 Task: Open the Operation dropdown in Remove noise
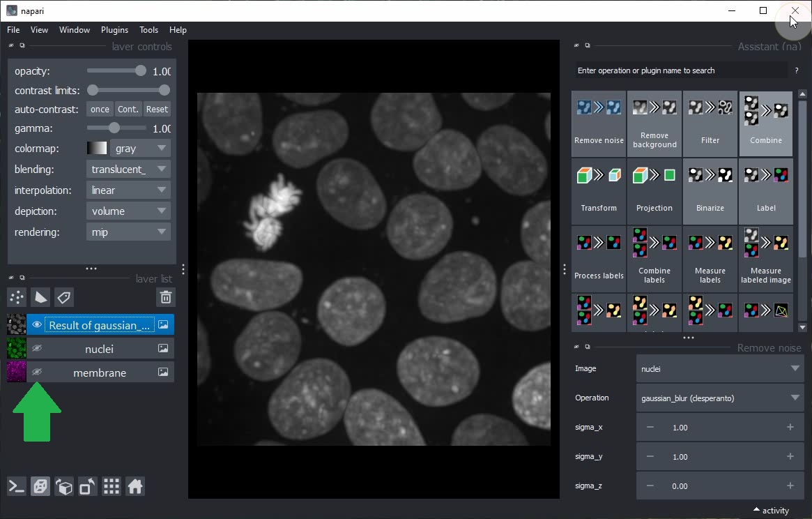tap(720, 398)
